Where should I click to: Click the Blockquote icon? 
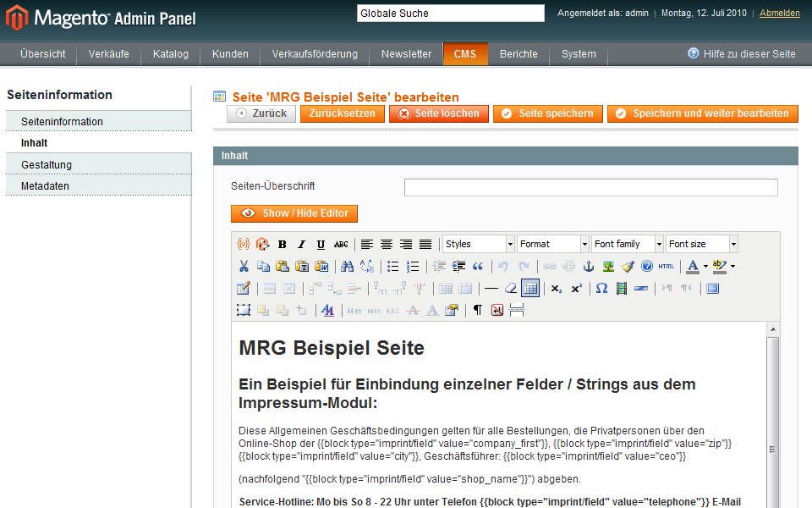coord(478,267)
